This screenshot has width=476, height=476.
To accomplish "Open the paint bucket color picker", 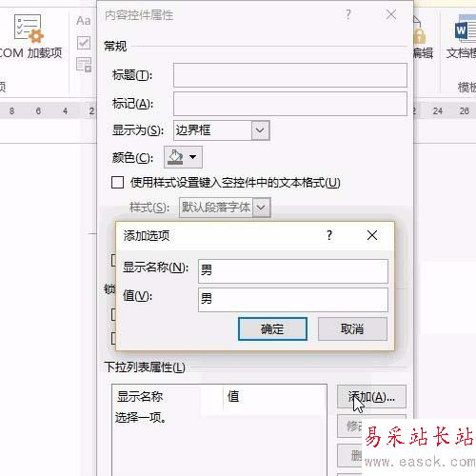I will click(175, 157).
